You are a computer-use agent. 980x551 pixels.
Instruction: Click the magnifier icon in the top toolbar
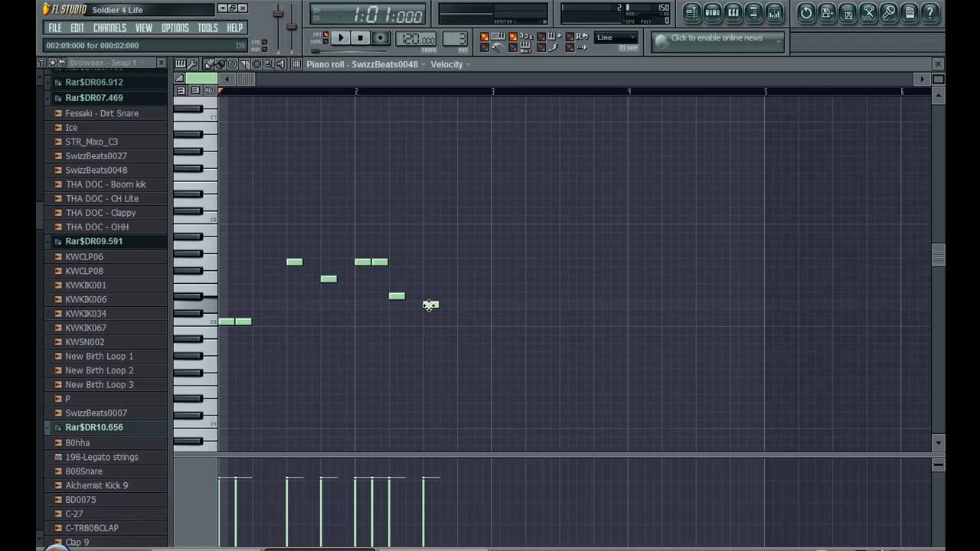click(x=889, y=12)
